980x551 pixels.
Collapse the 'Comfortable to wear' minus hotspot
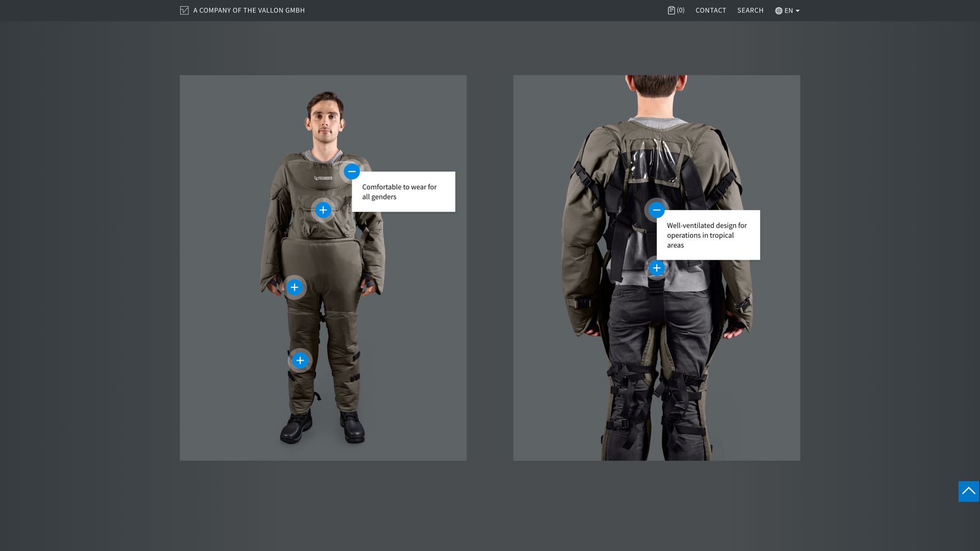pos(352,171)
